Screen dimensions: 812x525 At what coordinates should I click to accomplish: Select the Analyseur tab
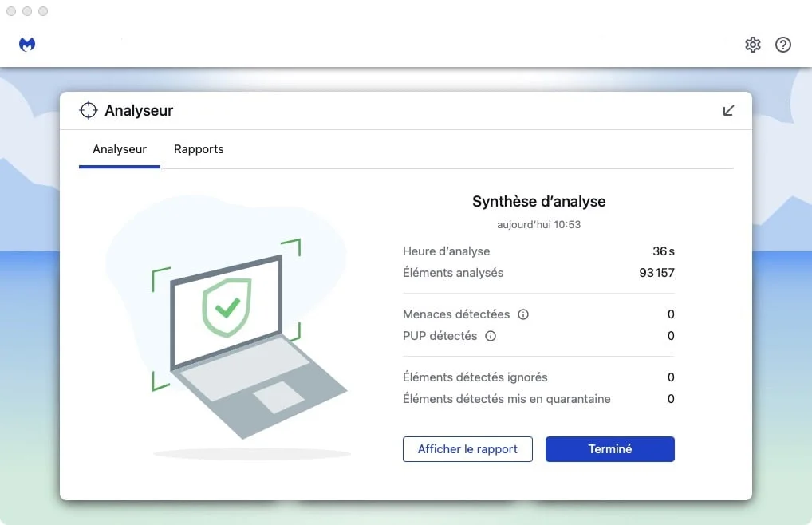click(119, 149)
